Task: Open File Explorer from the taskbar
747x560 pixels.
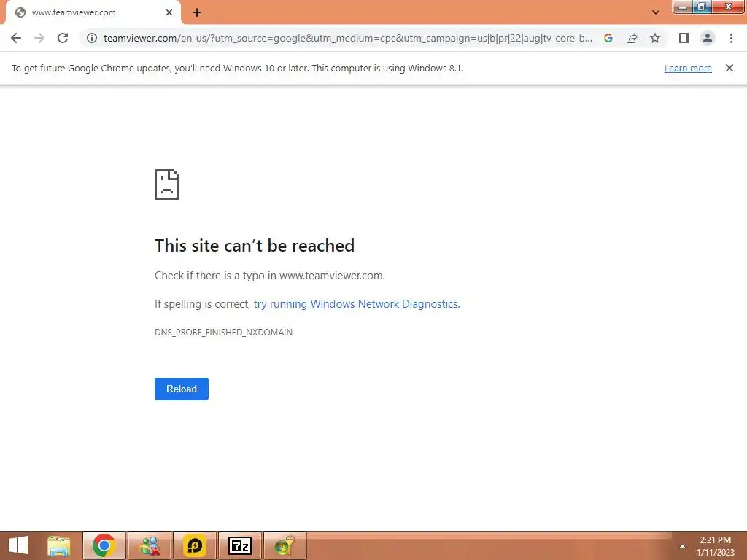Action: click(59, 545)
